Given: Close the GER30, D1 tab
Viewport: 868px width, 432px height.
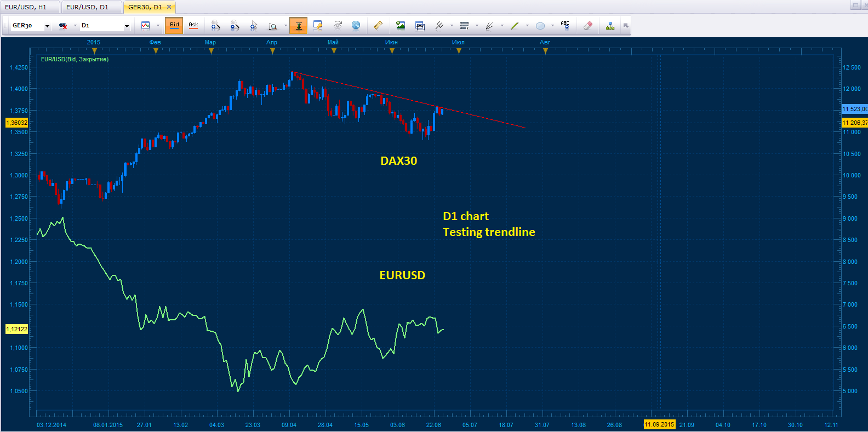Looking at the screenshot, I should (169, 7).
